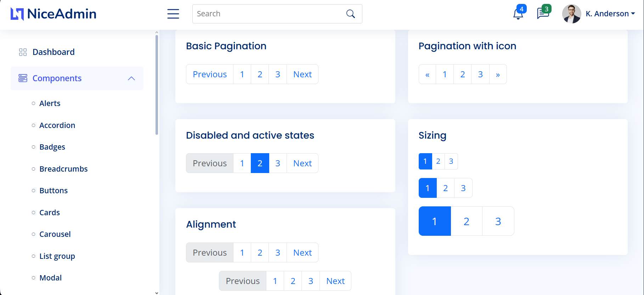Click the search magnifier icon
This screenshot has width=644, height=295.
[350, 14]
